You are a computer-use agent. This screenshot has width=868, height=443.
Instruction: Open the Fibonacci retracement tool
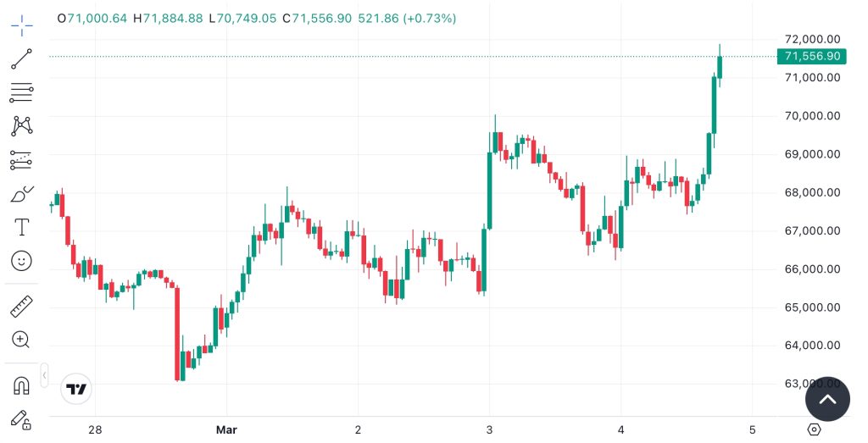(21, 92)
